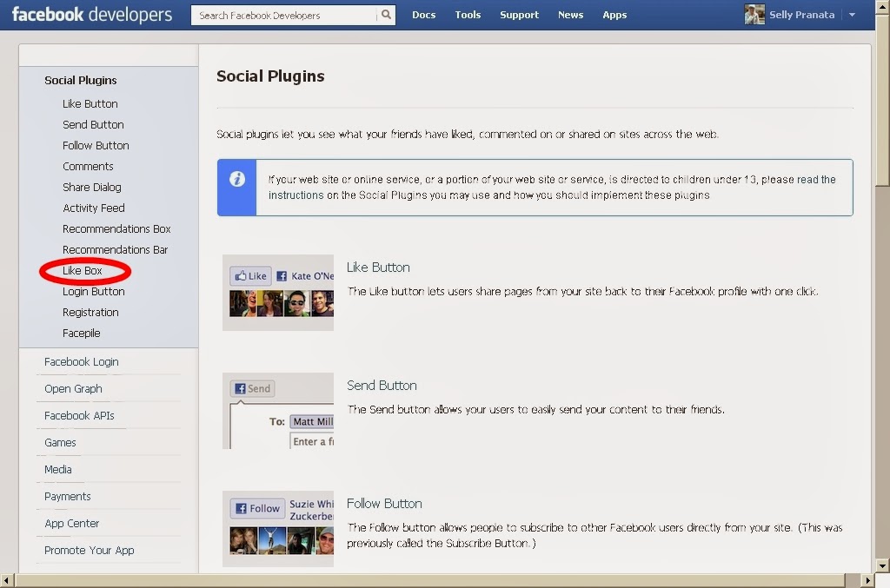Click the Follow Button heading link
The width and height of the screenshot is (890, 588).
click(384, 504)
